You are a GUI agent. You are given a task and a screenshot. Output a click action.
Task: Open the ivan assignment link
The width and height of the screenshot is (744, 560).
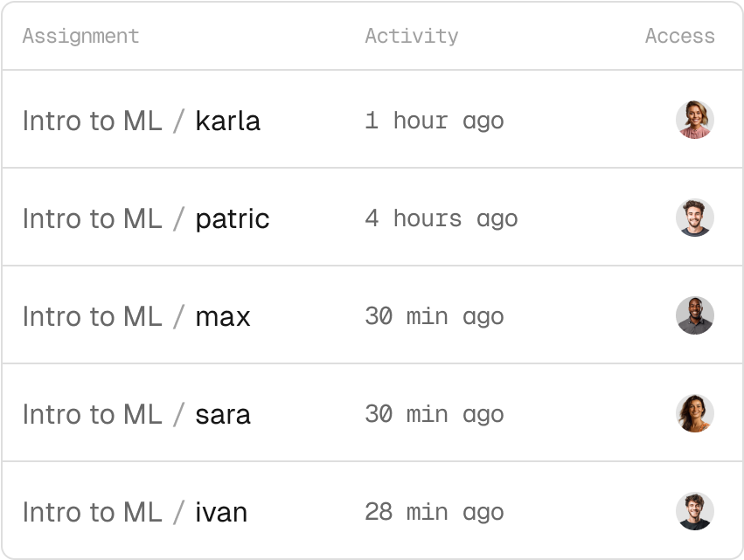click(220, 512)
